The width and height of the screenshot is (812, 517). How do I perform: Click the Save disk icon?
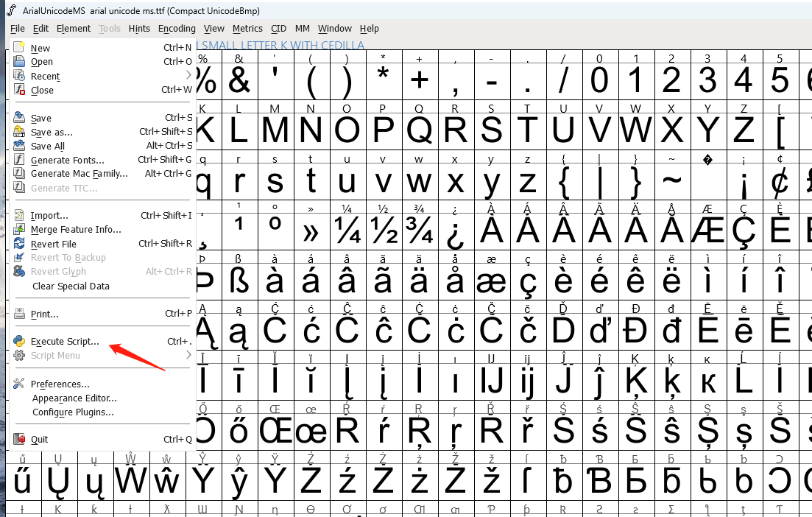(19, 118)
